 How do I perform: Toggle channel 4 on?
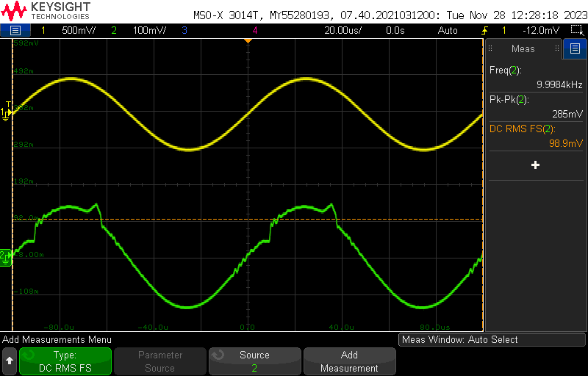pyautogui.click(x=255, y=30)
